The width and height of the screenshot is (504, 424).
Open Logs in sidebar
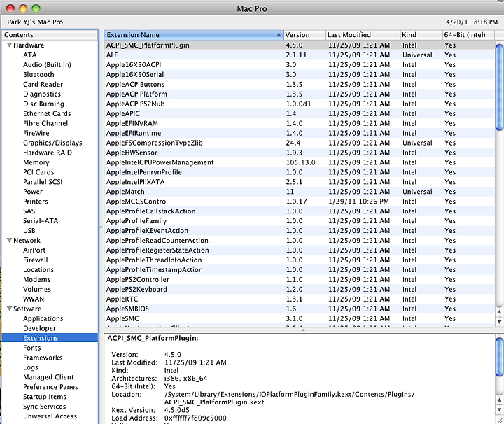[x=31, y=367]
